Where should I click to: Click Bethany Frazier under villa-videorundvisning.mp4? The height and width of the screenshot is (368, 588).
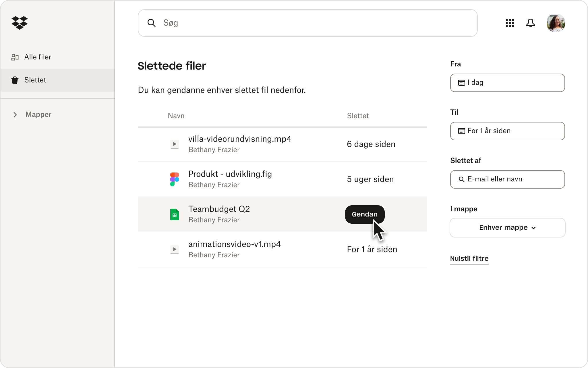click(214, 150)
